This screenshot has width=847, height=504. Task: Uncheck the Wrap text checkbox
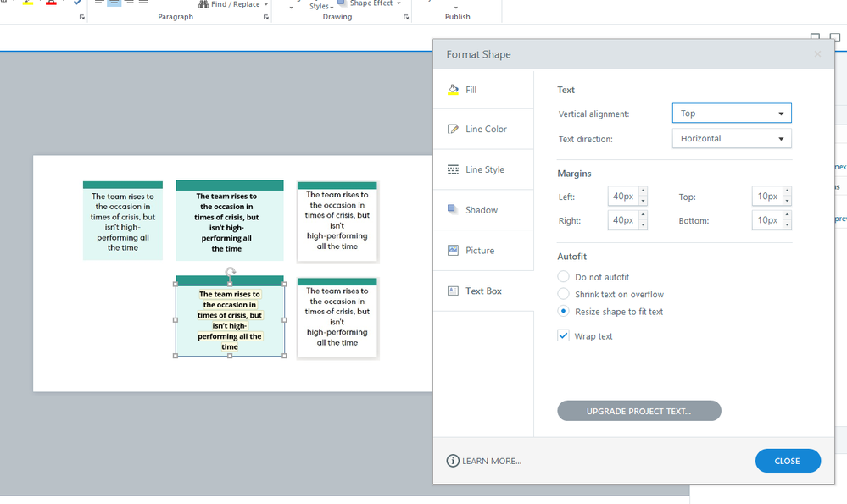click(x=564, y=336)
